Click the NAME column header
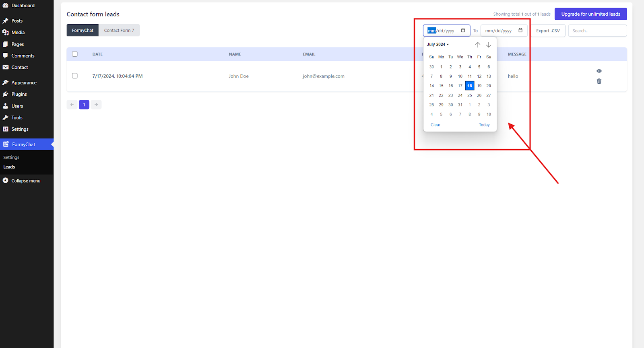 (x=235, y=54)
